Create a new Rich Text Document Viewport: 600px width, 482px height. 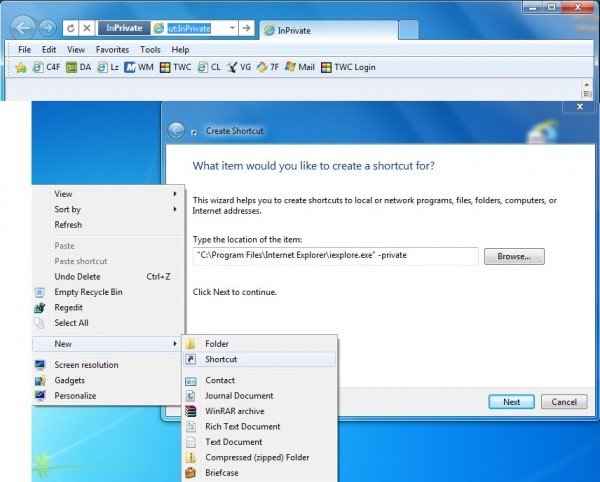click(x=260, y=427)
